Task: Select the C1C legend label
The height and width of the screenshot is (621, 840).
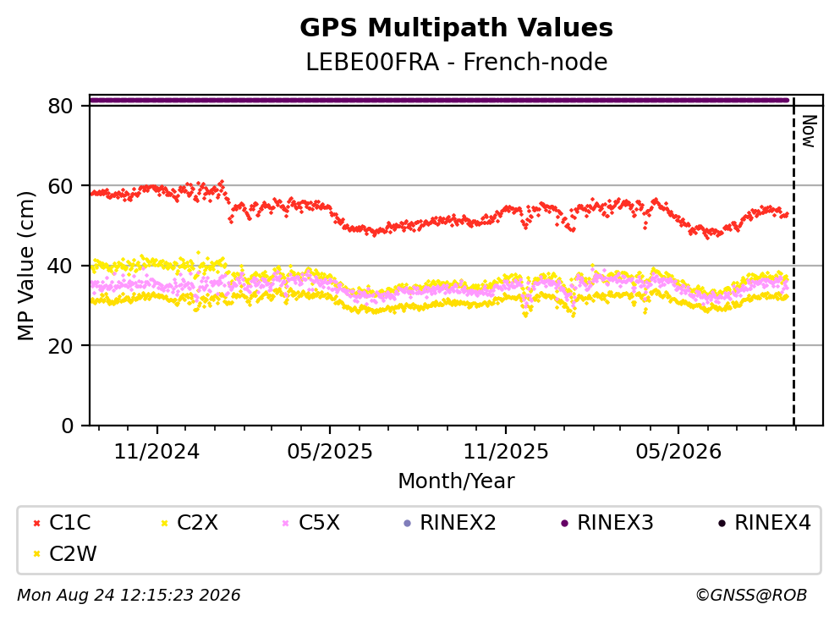Action: (70, 523)
